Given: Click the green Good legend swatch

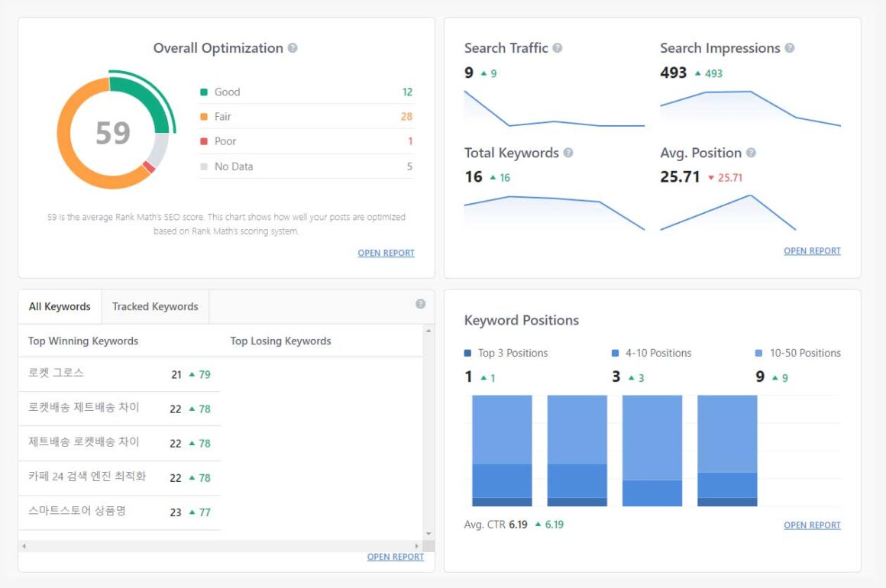Looking at the screenshot, I should [x=204, y=92].
